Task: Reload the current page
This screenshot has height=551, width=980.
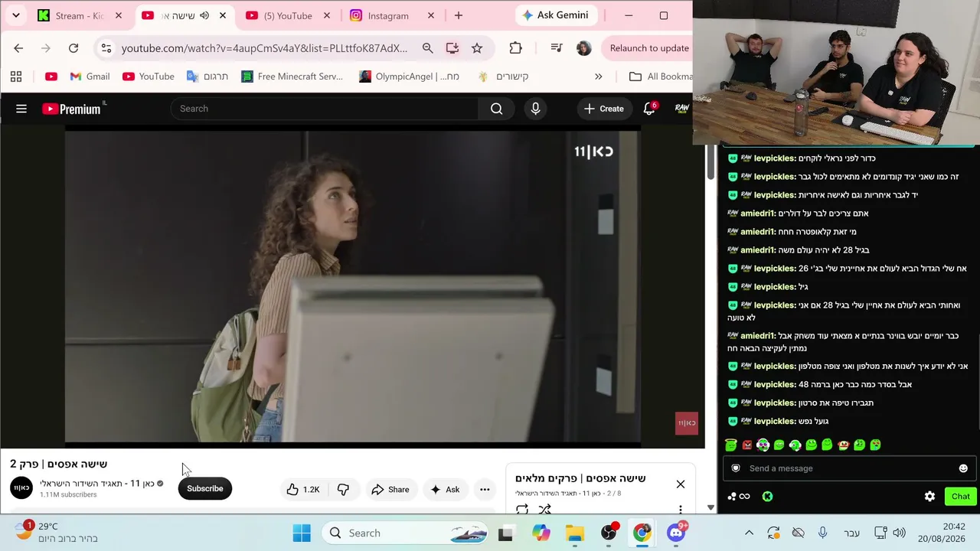Action: tap(73, 48)
